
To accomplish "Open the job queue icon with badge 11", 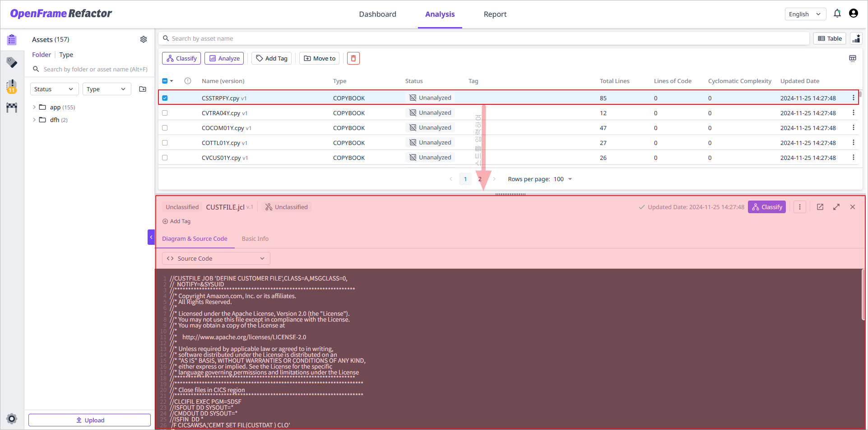I will 12,86.
